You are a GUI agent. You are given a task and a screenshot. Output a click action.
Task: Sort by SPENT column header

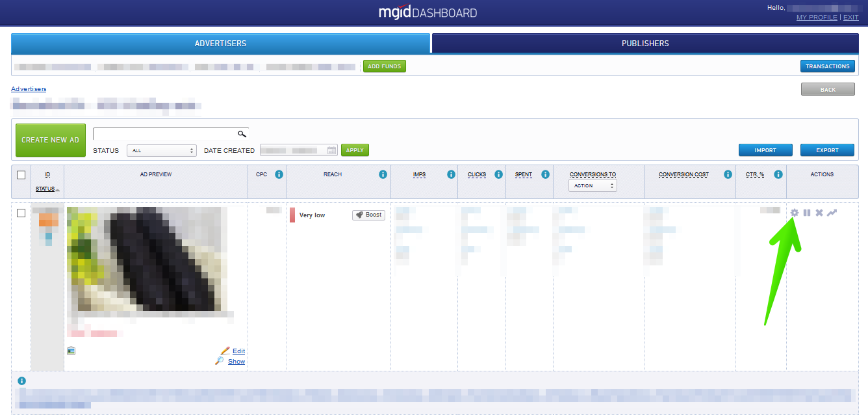pos(524,174)
